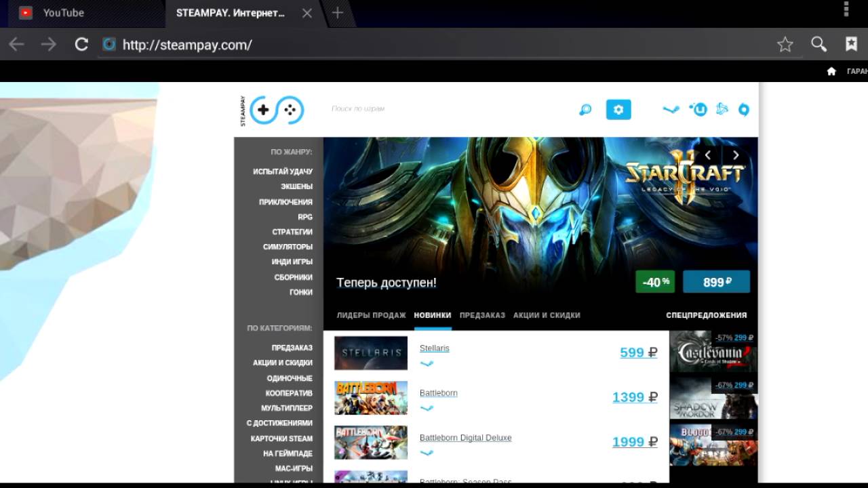868x488 pixels.
Task: Open the Shadow of Mordor offer thumbnail
Action: (x=713, y=399)
